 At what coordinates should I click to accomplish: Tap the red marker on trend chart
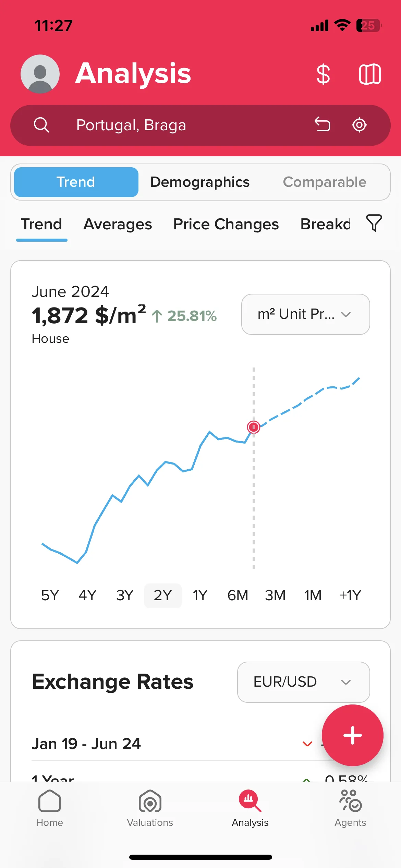coord(254,427)
